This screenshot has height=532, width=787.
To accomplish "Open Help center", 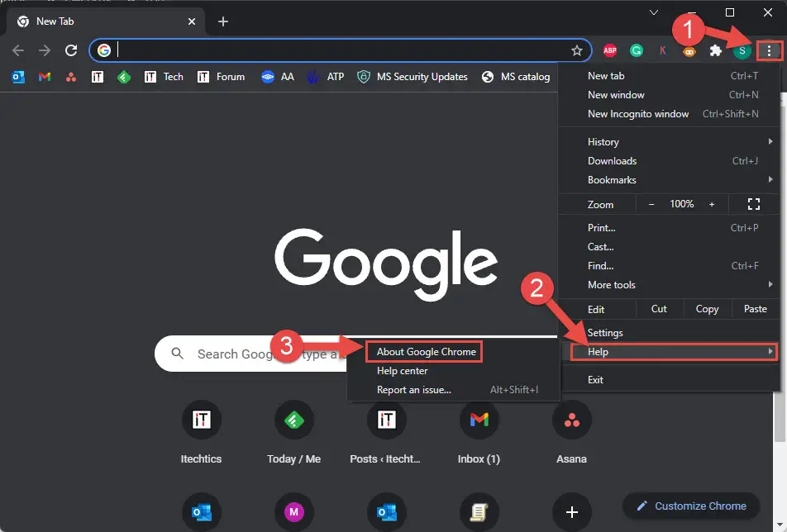I will (453, 371).
